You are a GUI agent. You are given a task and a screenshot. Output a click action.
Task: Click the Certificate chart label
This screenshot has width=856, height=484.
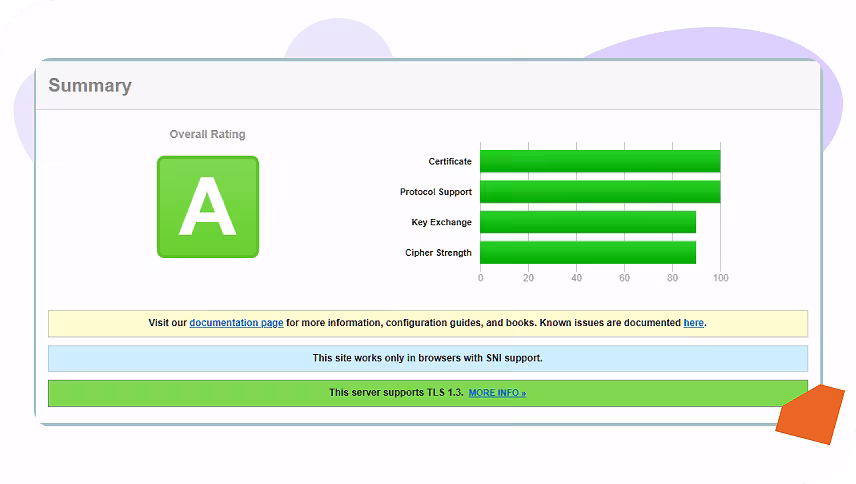click(x=450, y=161)
